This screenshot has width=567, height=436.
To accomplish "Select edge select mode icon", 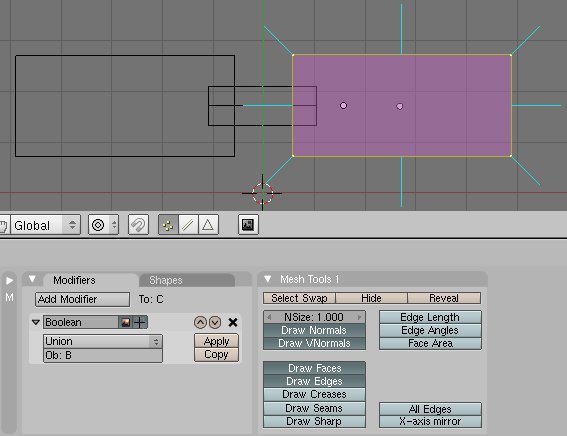I will point(188,225).
